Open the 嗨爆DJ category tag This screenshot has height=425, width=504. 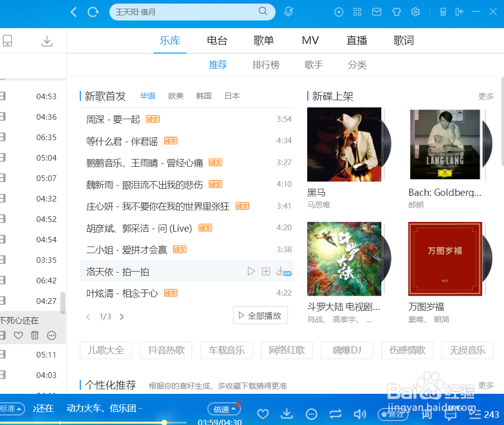tap(347, 350)
